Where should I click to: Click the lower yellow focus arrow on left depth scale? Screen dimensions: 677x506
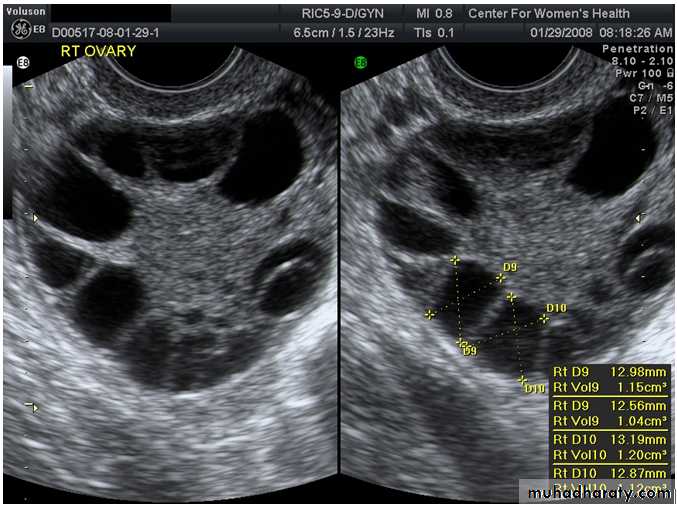click(35, 407)
